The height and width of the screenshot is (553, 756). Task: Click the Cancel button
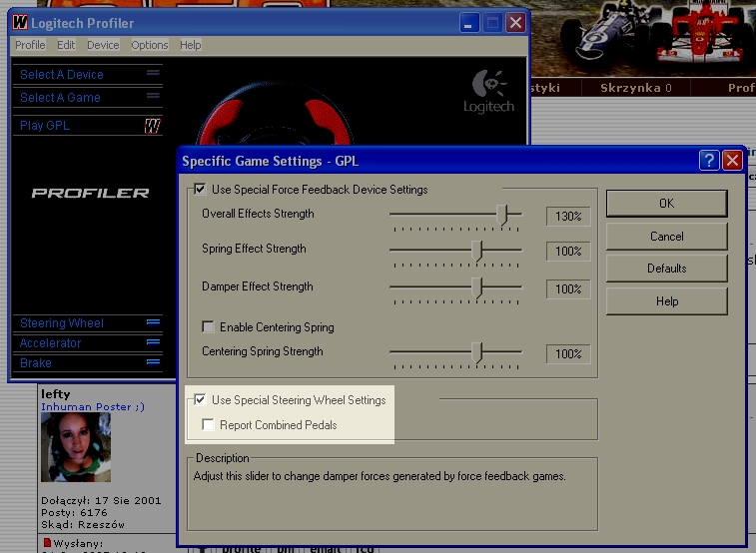pyautogui.click(x=666, y=236)
